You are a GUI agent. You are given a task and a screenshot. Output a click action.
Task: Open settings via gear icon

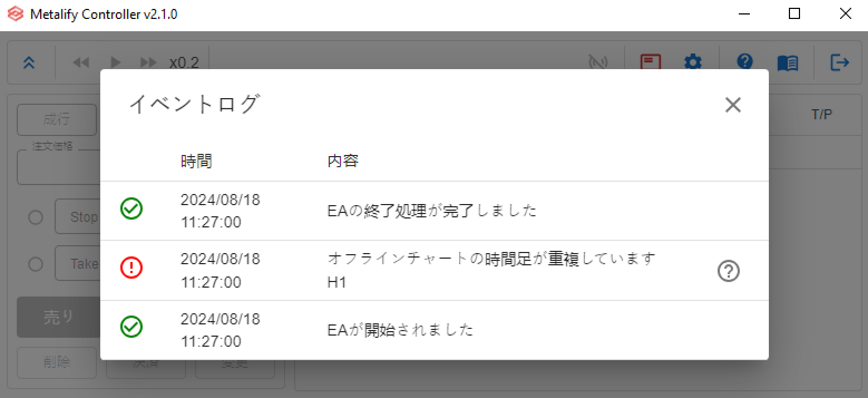coord(693,62)
